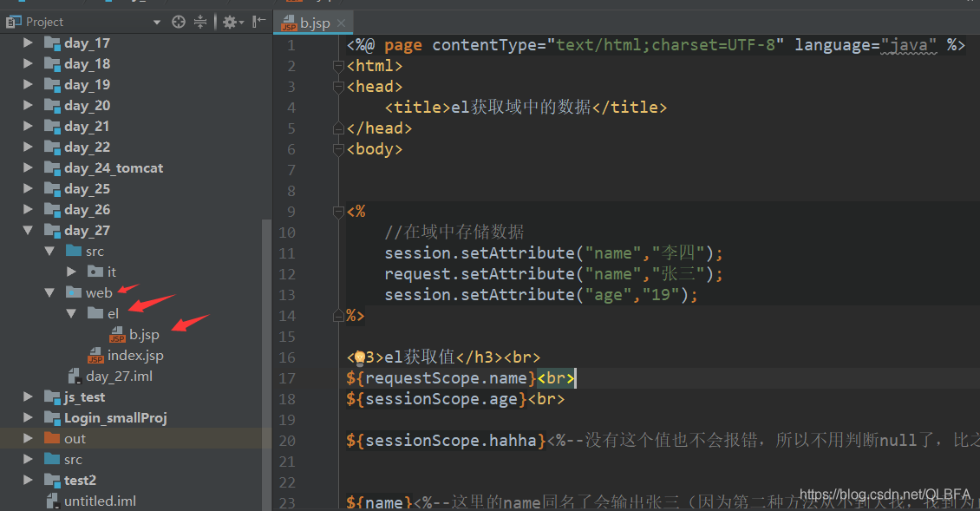Click the Login_smallProj module icon
The height and width of the screenshot is (511, 980).
pyautogui.click(x=52, y=418)
